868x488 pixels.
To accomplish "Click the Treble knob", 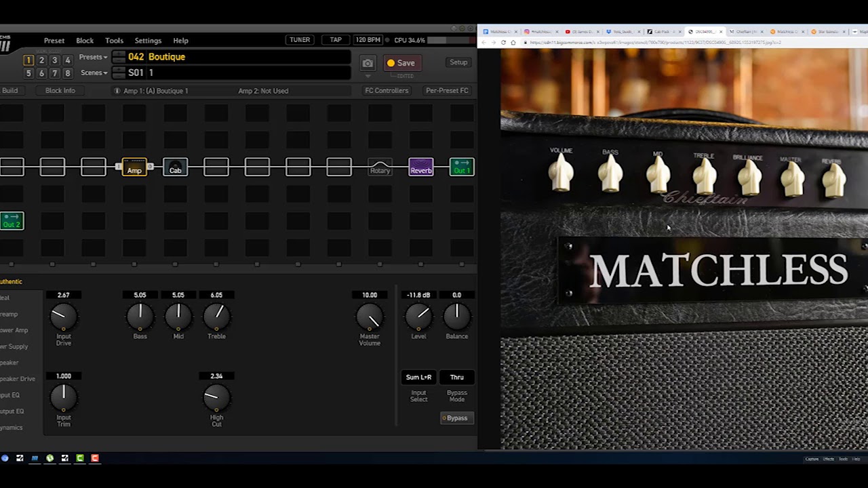I will click(x=216, y=316).
